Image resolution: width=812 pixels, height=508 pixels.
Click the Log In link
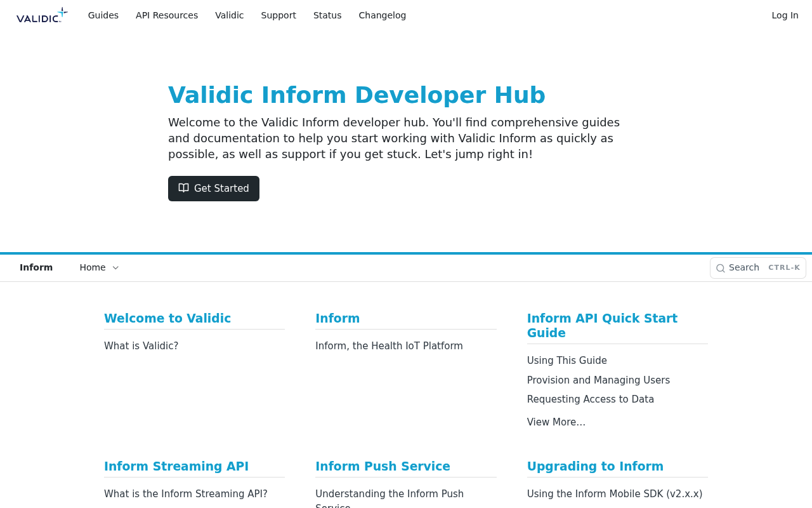click(x=785, y=15)
